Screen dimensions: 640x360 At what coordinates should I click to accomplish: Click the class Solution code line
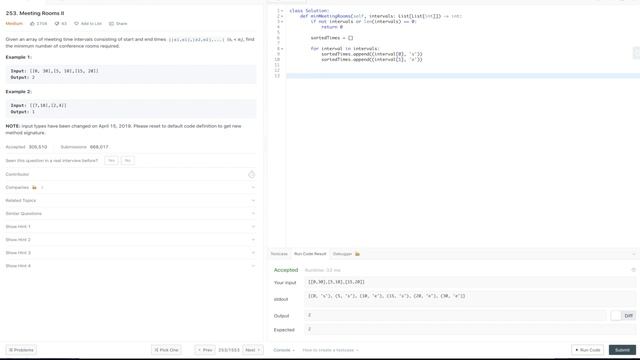pos(309,11)
